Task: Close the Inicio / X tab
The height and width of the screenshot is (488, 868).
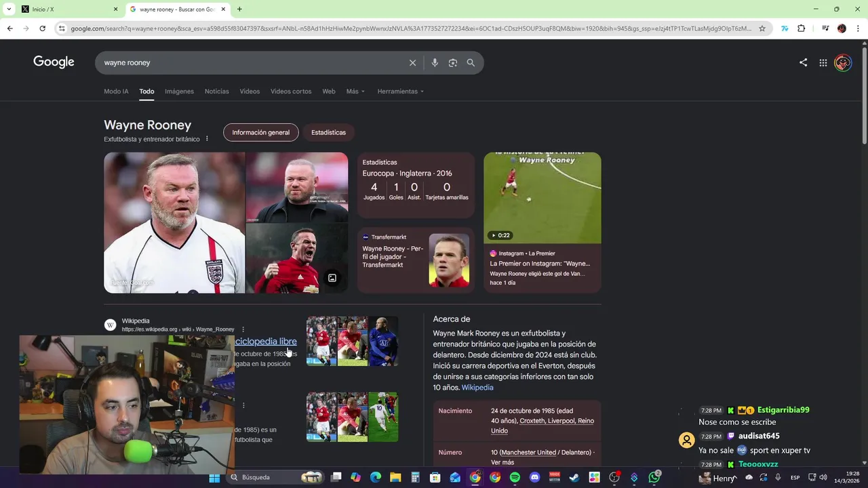Action: pos(115,9)
